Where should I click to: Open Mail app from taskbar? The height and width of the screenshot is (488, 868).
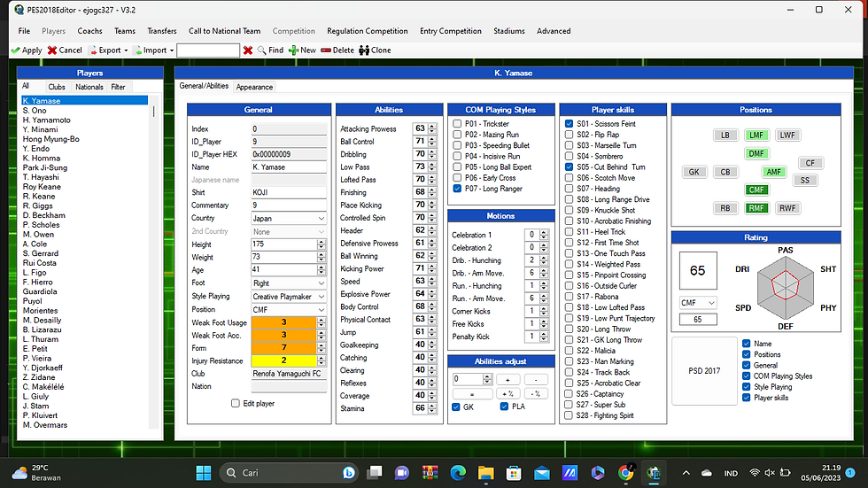click(542, 473)
